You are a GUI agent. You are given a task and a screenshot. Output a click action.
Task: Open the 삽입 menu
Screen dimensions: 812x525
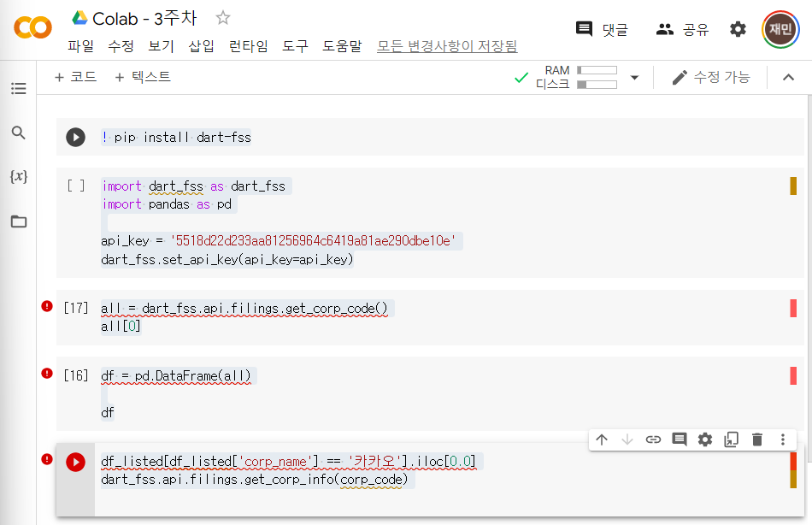202,46
